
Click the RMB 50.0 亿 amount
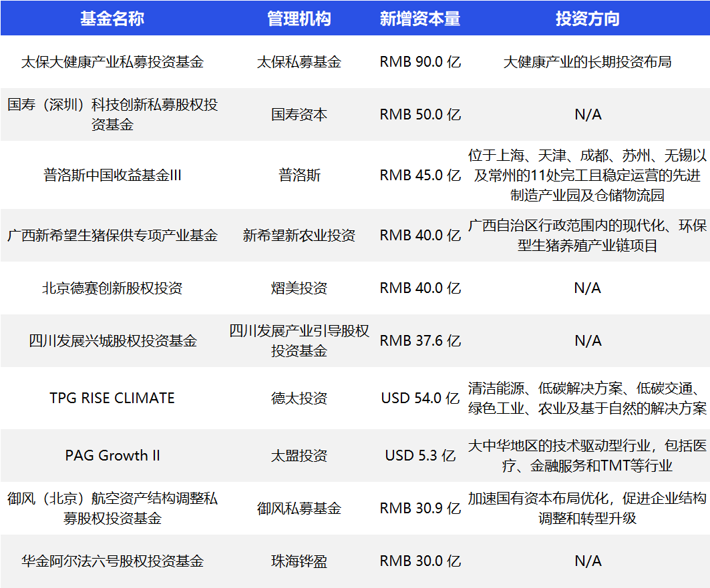(x=420, y=114)
